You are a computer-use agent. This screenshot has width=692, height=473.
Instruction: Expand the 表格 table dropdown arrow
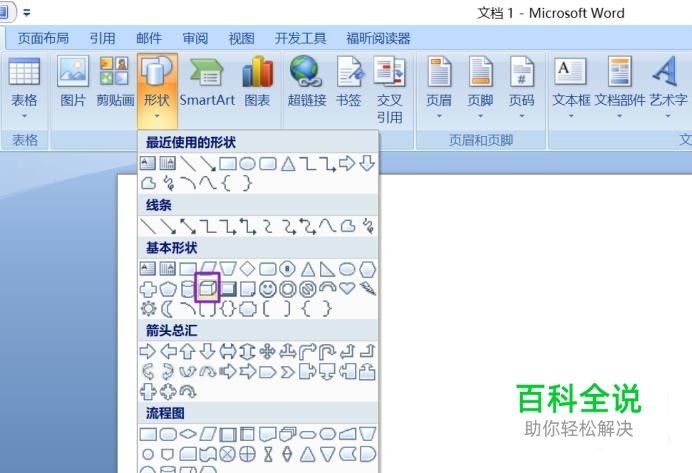point(24,116)
